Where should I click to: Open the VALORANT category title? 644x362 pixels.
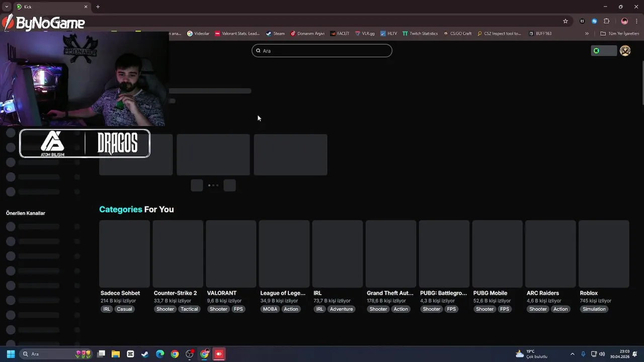click(x=222, y=293)
